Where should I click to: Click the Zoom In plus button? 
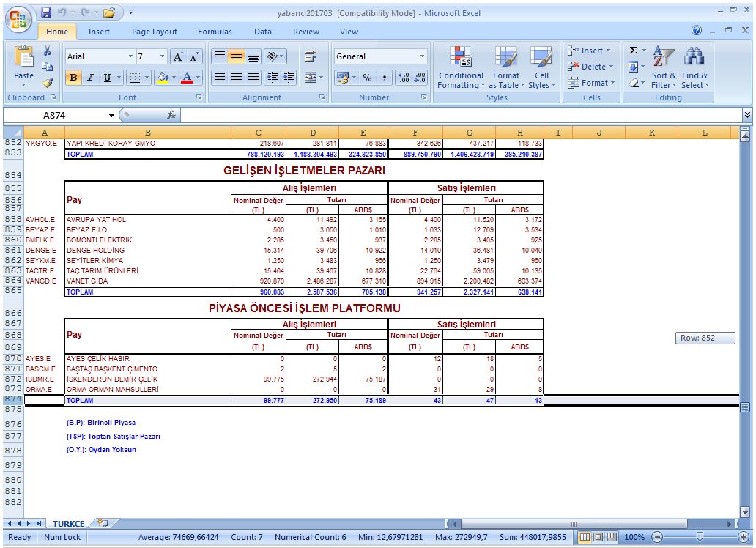743,537
